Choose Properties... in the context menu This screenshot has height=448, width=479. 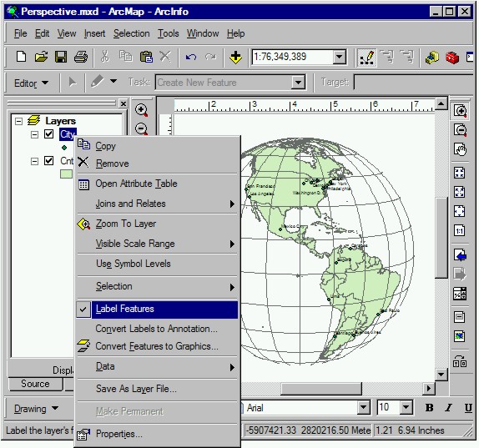[x=157, y=434]
